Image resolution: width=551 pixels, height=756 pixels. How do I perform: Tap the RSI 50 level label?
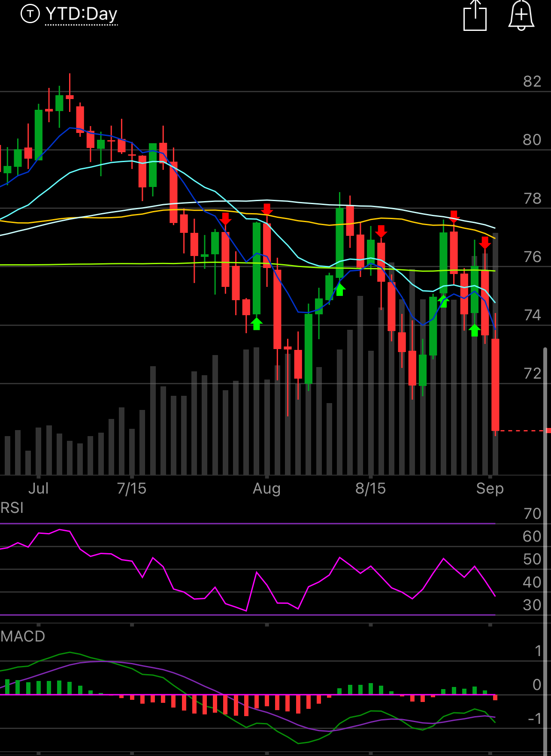click(x=532, y=559)
